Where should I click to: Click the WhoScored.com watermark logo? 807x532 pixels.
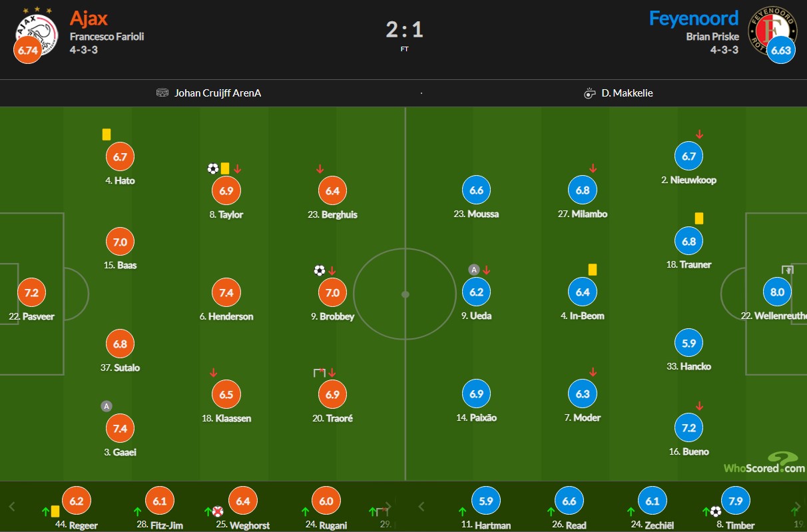tap(764, 463)
